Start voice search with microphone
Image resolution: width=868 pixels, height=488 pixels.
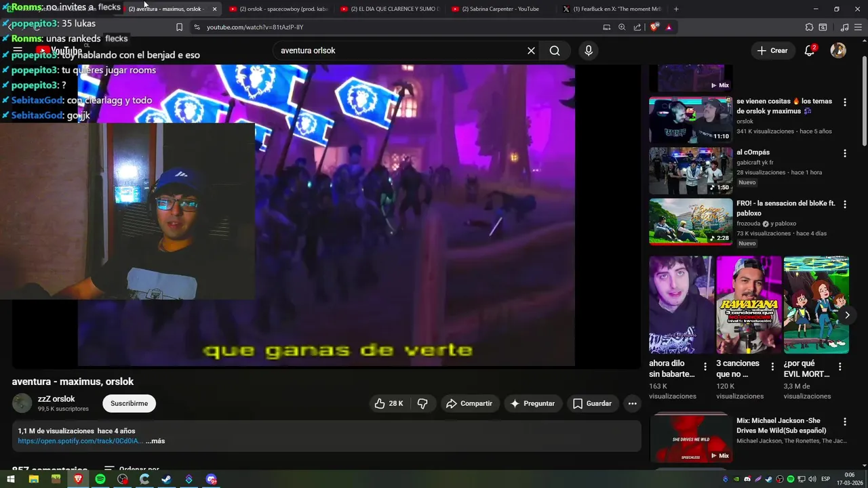(589, 51)
